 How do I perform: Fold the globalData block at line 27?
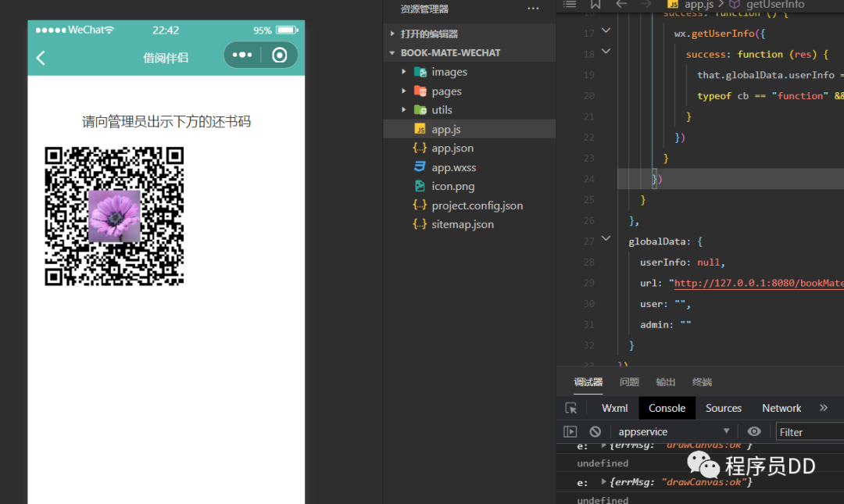point(606,238)
